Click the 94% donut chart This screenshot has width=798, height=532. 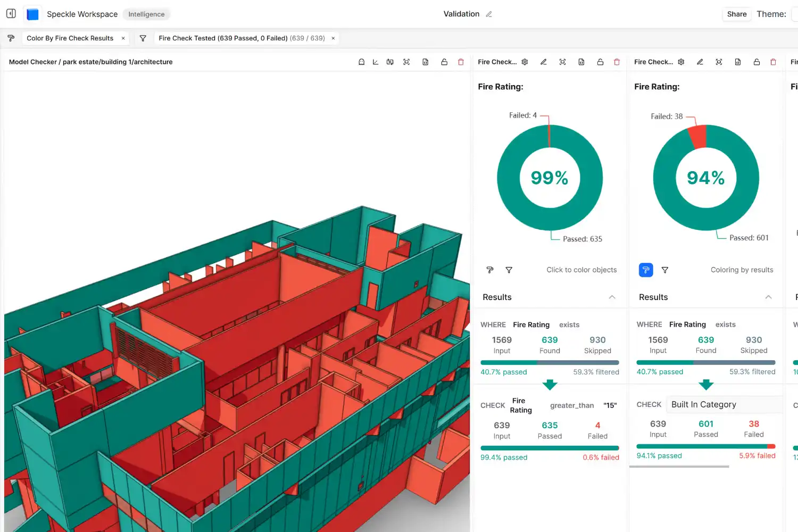[706, 178]
